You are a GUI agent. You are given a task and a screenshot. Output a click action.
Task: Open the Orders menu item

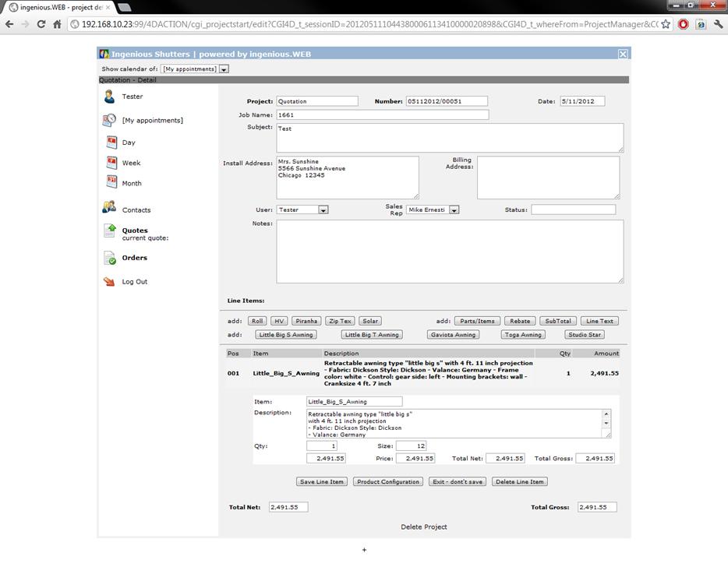(x=134, y=258)
